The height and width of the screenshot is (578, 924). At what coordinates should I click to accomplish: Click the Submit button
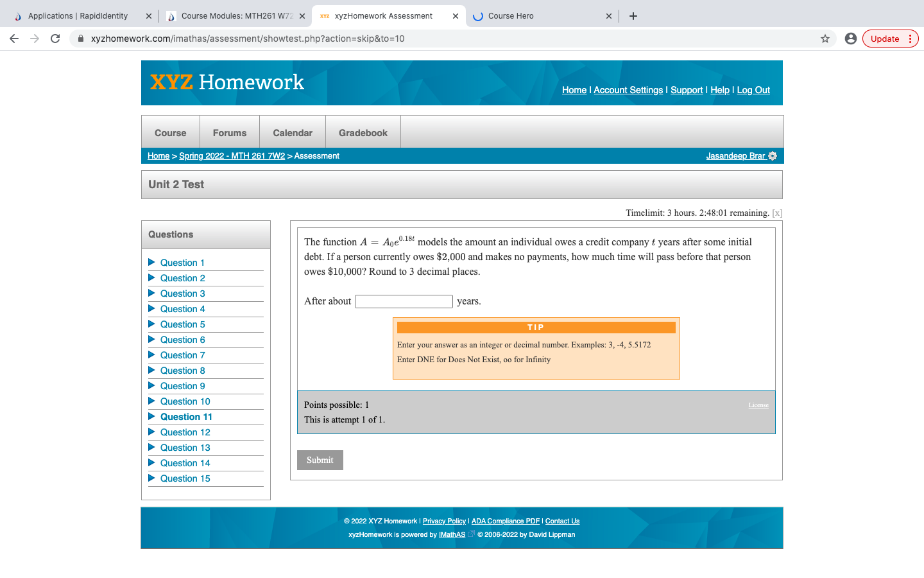(320, 460)
